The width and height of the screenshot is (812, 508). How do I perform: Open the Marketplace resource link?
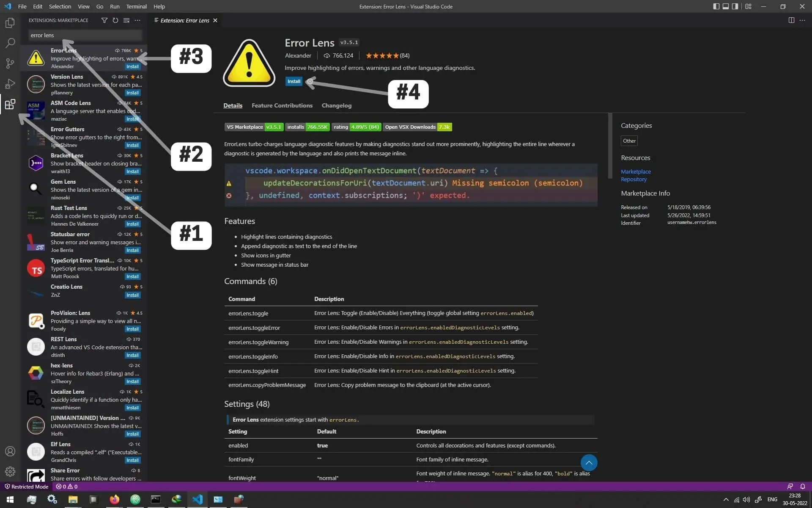click(x=636, y=171)
